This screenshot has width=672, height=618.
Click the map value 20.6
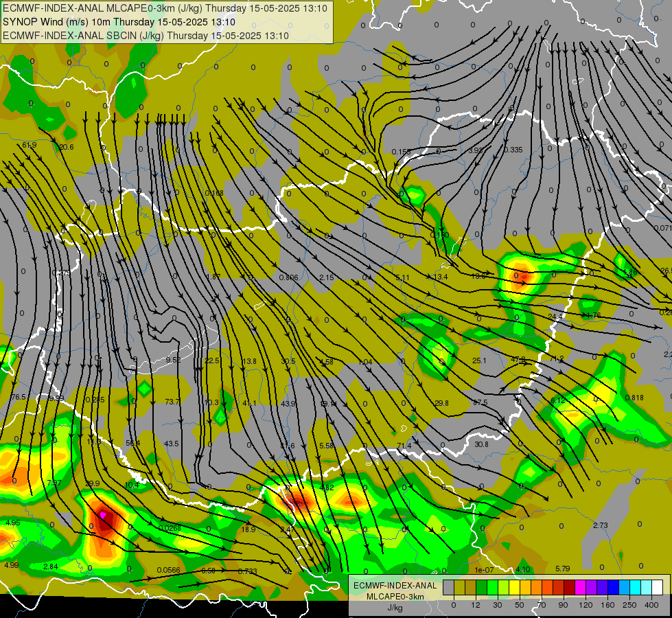coord(67,147)
